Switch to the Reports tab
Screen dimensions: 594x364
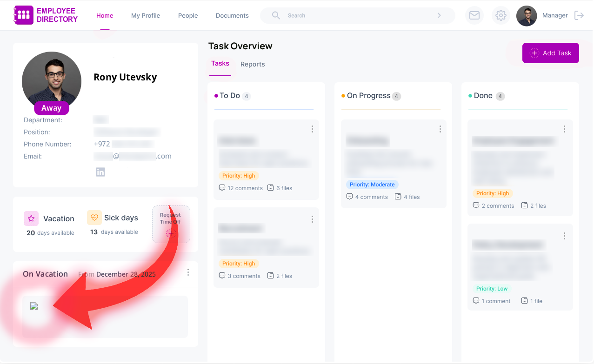(x=253, y=64)
